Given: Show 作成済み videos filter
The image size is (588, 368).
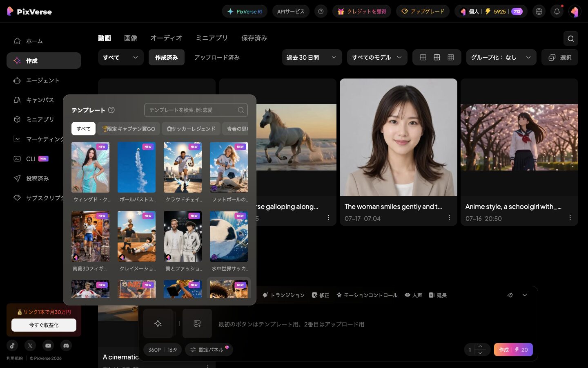Looking at the screenshot, I should (x=167, y=58).
